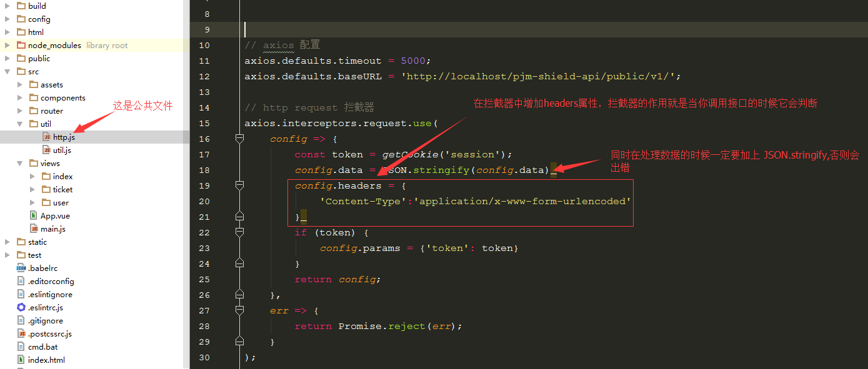This screenshot has width=868, height=369.
Task: Collapse the util folder arrow
Action: coord(20,124)
